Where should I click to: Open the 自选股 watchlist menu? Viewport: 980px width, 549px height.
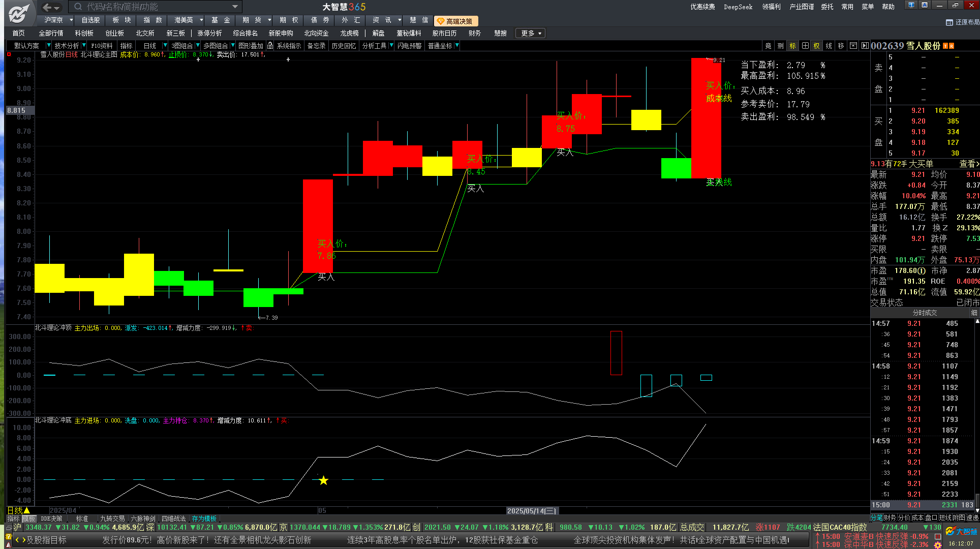pos(90,20)
